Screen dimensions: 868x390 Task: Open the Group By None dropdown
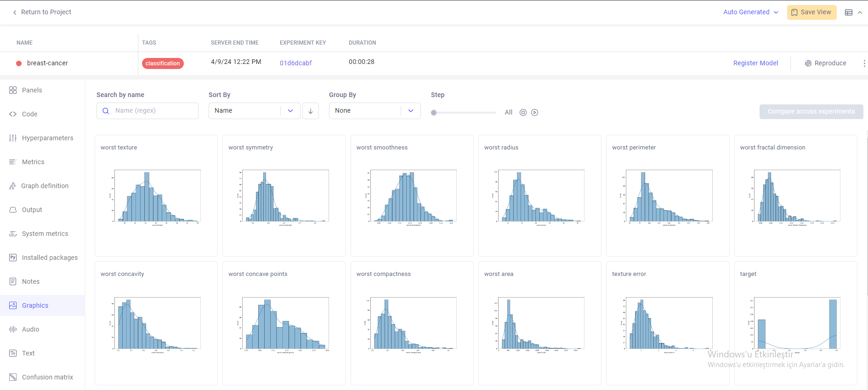coord(375,111)
